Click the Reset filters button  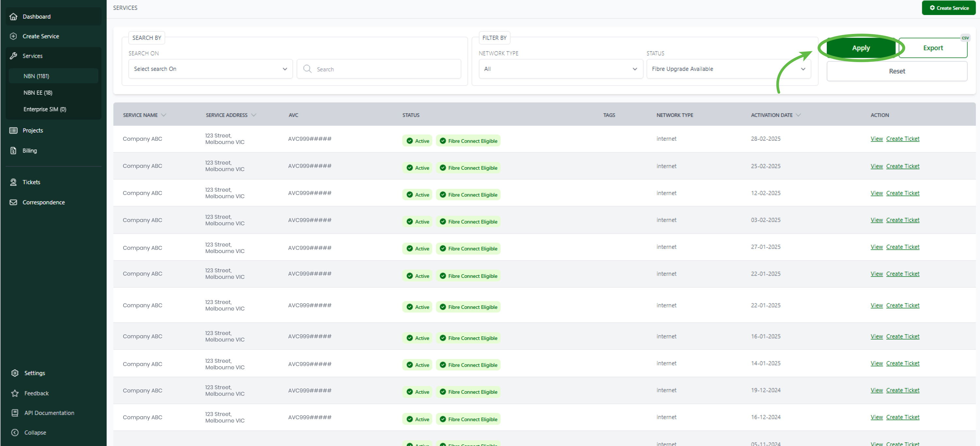(896, 71)
